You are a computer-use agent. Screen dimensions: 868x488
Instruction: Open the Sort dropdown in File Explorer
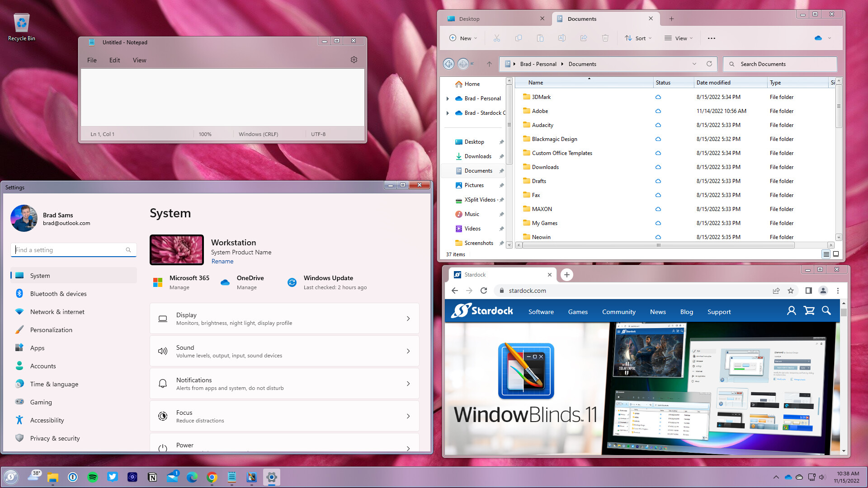tap(638, 38)
